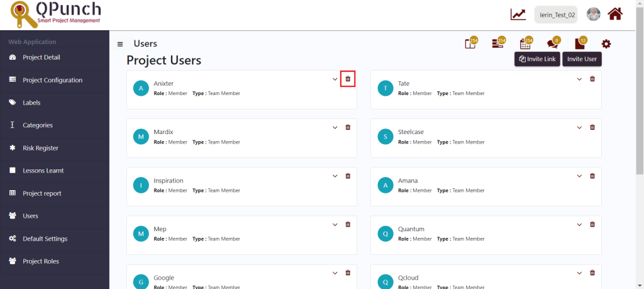Viewport: 644px width, 289px height.
Task: Open the settings gear icon in toolbar
Action: click(x=606, y=43)
